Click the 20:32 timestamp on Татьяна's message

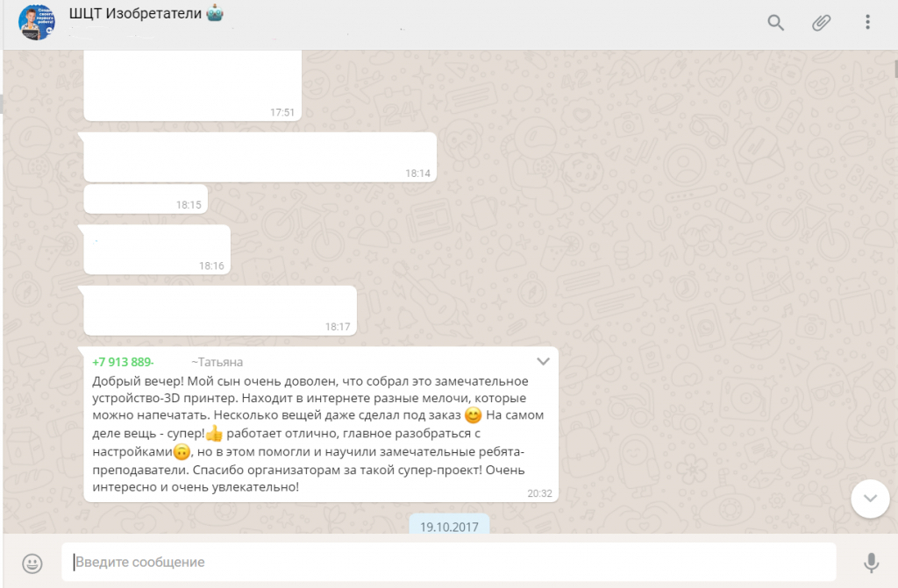(x=539, y=493)
